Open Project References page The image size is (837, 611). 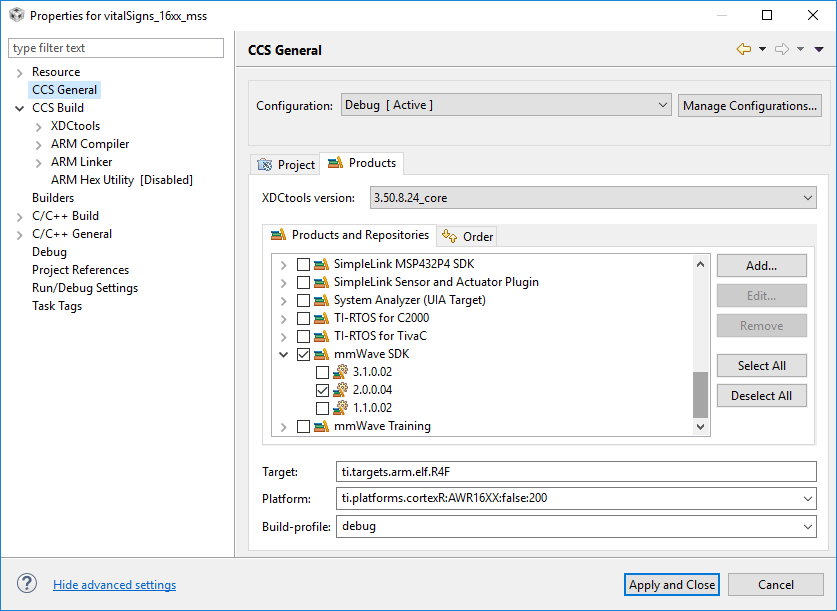[x=80, y=269]
